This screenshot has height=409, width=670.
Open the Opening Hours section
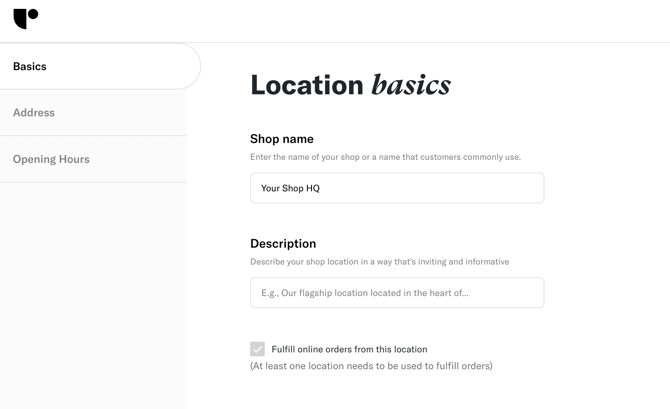coord(93,159)
